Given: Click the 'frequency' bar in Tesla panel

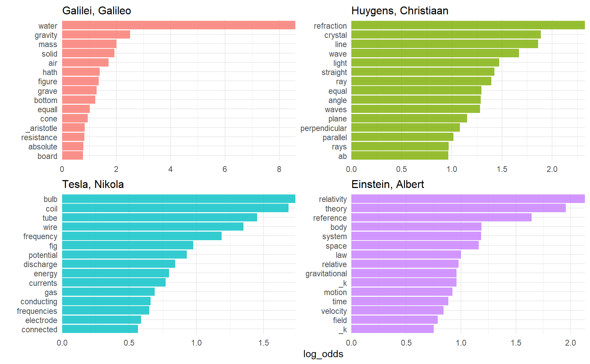Looking at the screenshot, I should click(142, 236).
